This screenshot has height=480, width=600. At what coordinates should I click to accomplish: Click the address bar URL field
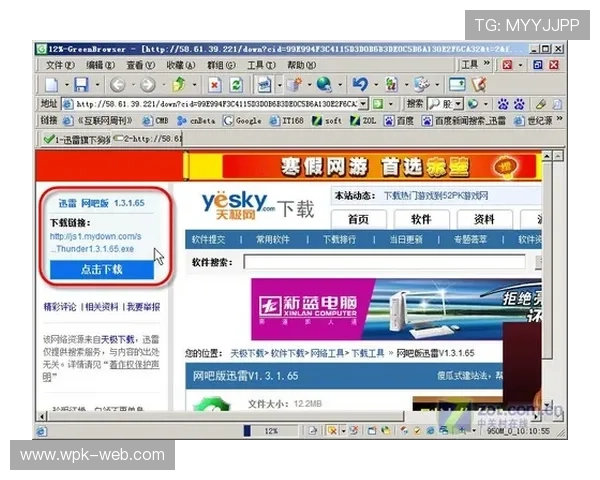[x=215, y=104]
